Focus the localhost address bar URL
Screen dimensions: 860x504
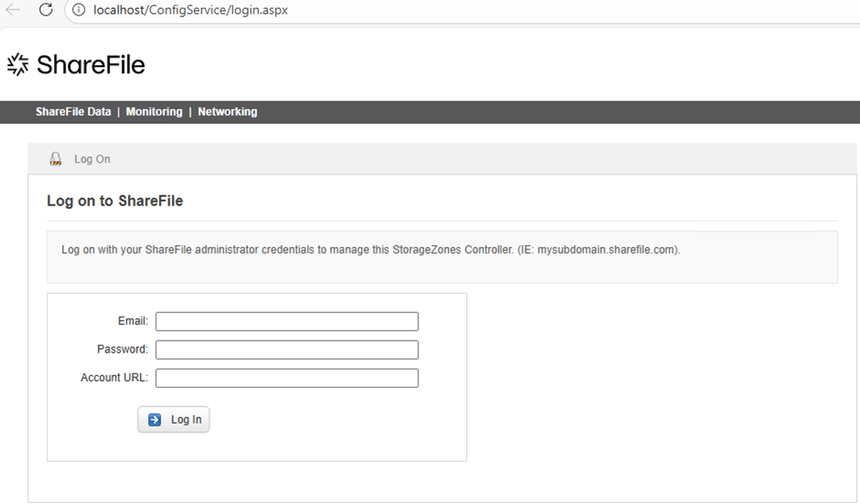(x=190, y=10)
